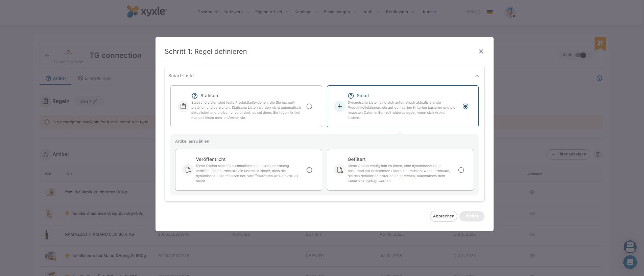Click the document icon in Veröffentlicht card
The image size is (644, 276).
tap(188, 170)
